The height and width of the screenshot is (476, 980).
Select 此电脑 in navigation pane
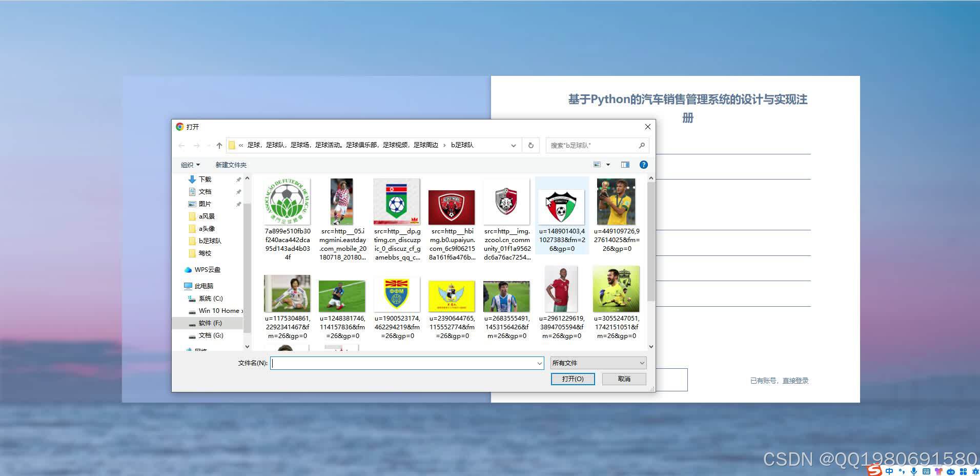point(203,286)
